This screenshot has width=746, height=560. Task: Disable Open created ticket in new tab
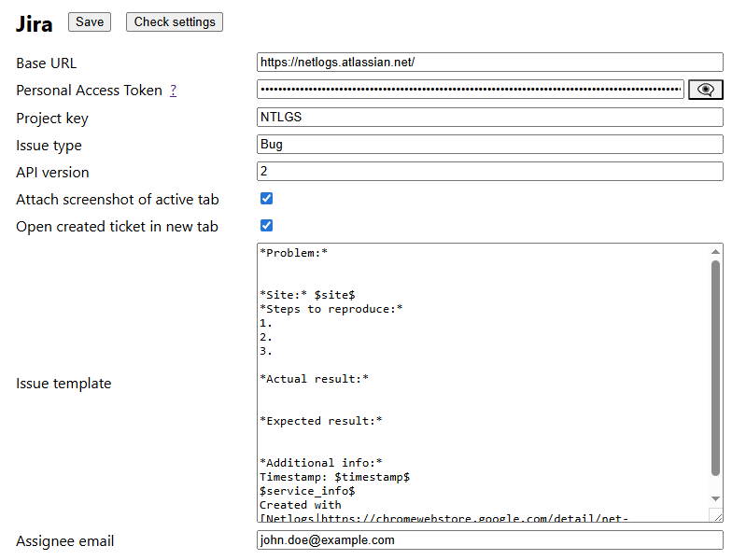(266, 226)
